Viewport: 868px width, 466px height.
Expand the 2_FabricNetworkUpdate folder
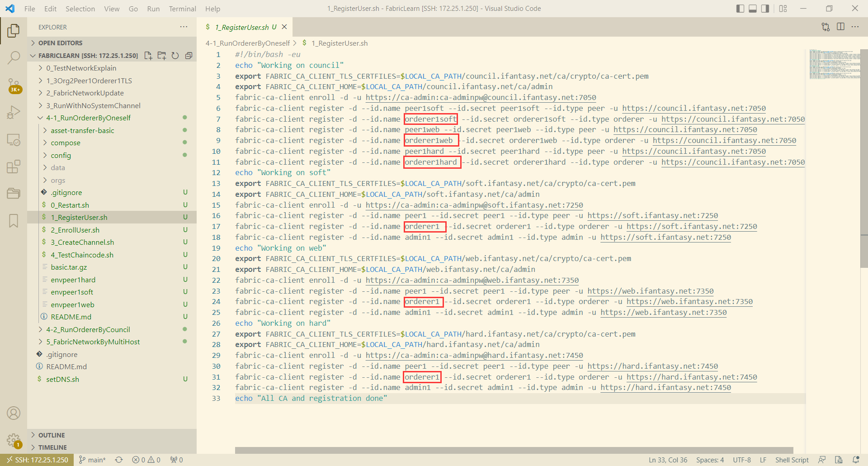85,93
